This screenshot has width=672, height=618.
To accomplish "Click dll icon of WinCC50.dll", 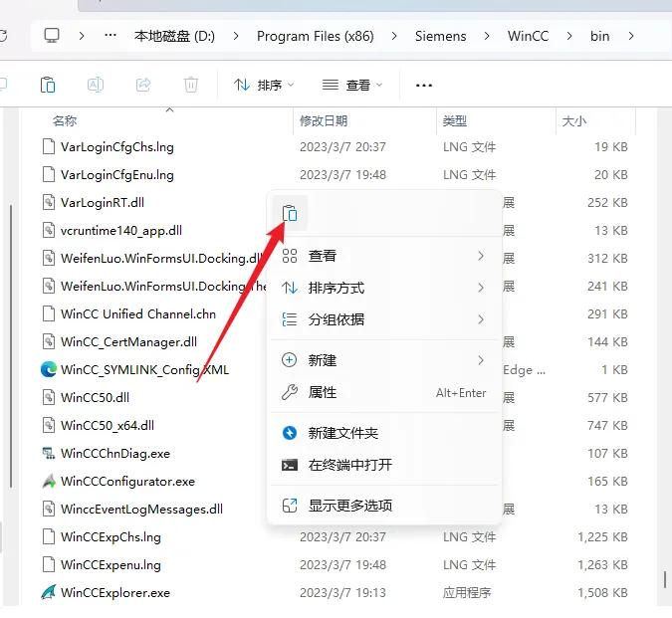I will (49, 397).
